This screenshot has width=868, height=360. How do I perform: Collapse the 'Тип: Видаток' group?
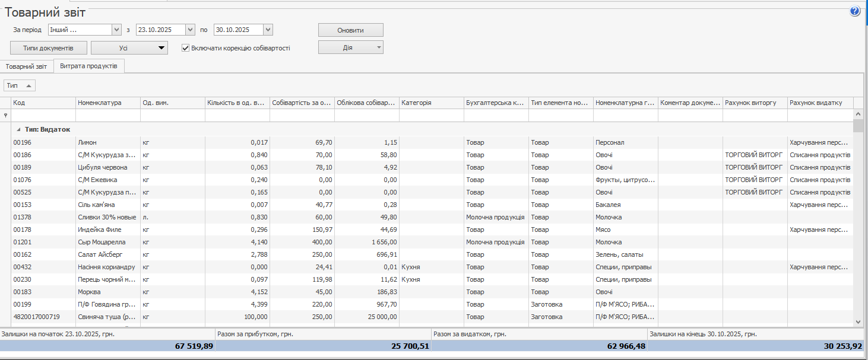[18, 129]
